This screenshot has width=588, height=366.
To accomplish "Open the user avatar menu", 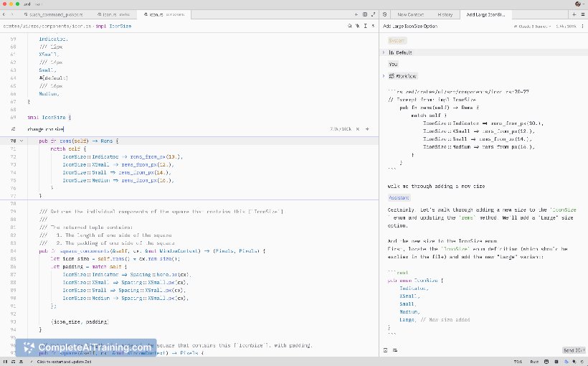I will tap(579, 4).
